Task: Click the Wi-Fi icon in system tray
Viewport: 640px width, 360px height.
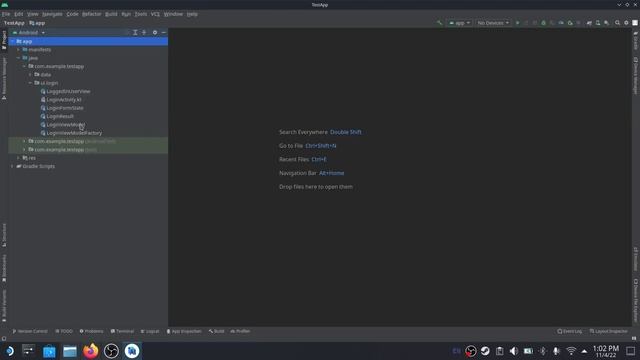Action: (571, 351)
